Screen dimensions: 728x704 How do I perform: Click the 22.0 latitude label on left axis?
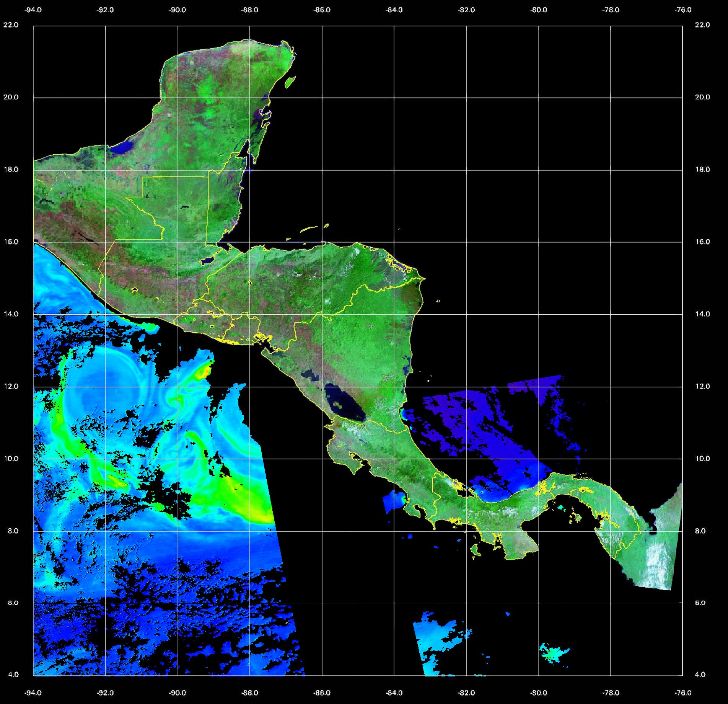click(x=11, y=25)
